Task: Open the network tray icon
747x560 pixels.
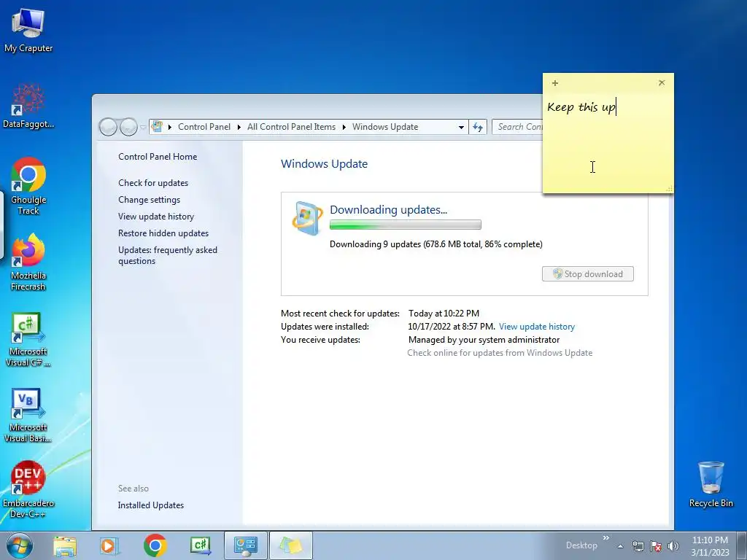Action: point(638,546)
